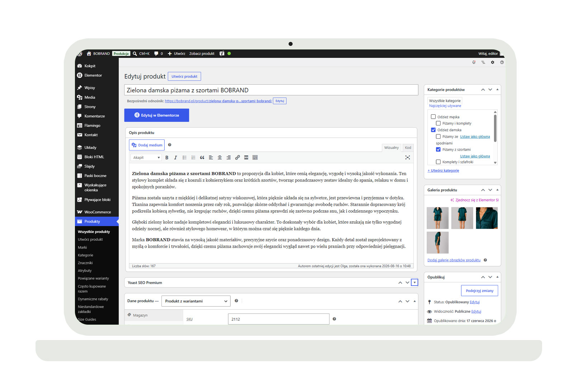The image size is (588, 387).
Task: Open the list-lines icon beside the notifications bell
Action: 483,62
